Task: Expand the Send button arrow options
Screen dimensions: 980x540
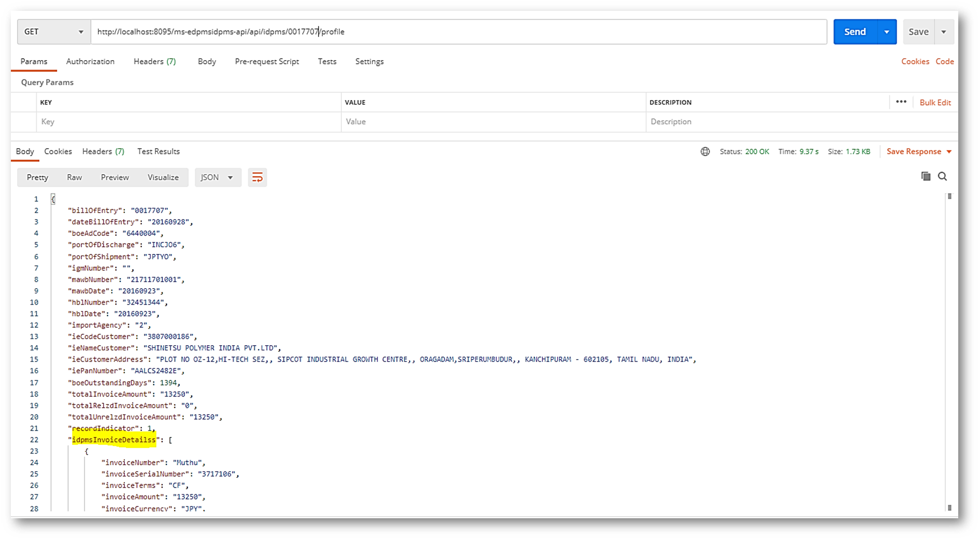Action: pyautogui.click(x=886, y=32)
